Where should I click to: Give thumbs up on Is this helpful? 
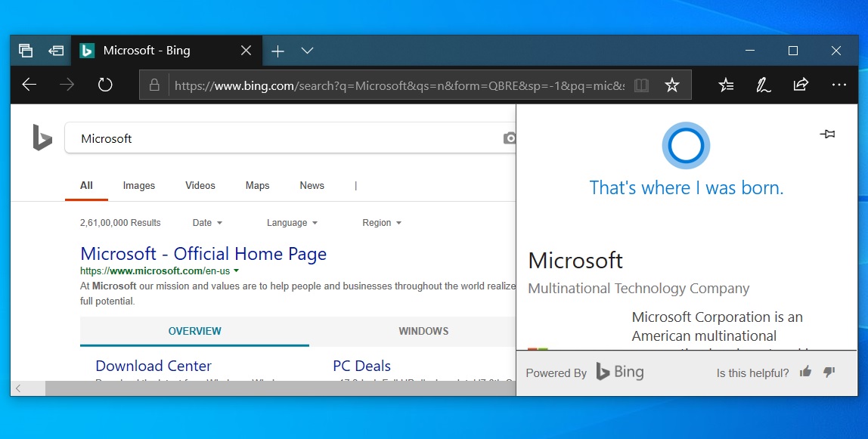point(804,372)
